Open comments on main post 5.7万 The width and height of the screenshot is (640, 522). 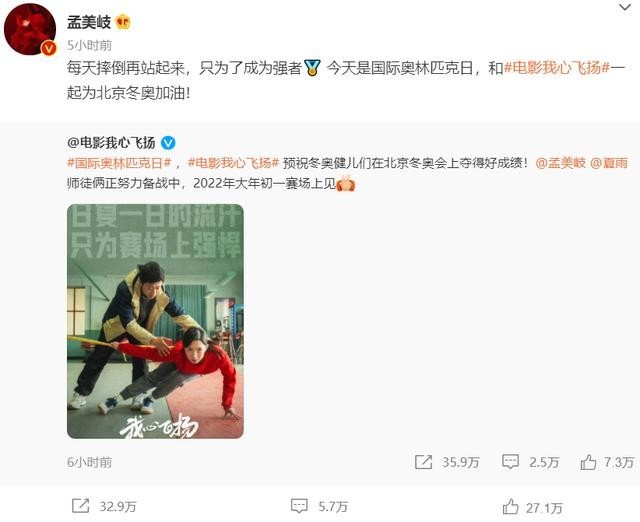(299, 506)
